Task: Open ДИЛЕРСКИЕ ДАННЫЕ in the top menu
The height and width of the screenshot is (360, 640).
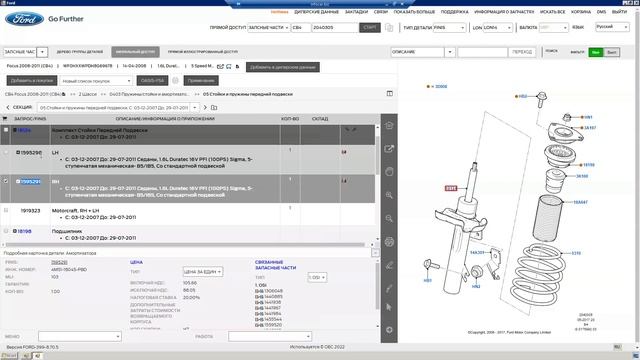Action: click(x=316, y=12)
